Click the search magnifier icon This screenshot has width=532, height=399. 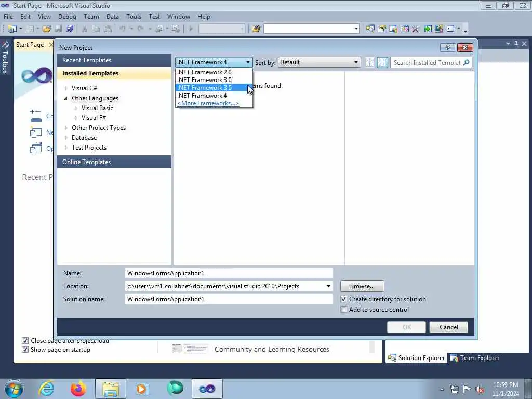pos(466,62)
